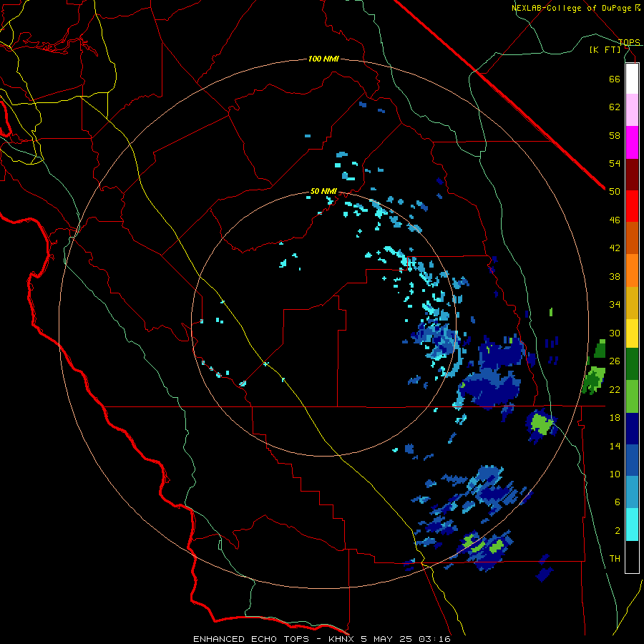Click the "46" legend value

point(615,220)
